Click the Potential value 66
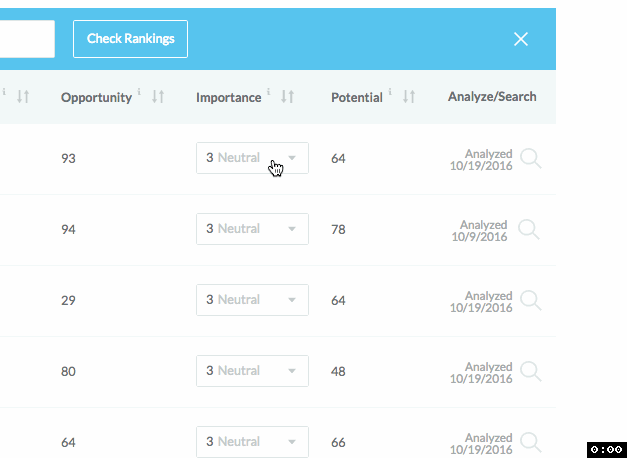 click(x=338, y=442)
